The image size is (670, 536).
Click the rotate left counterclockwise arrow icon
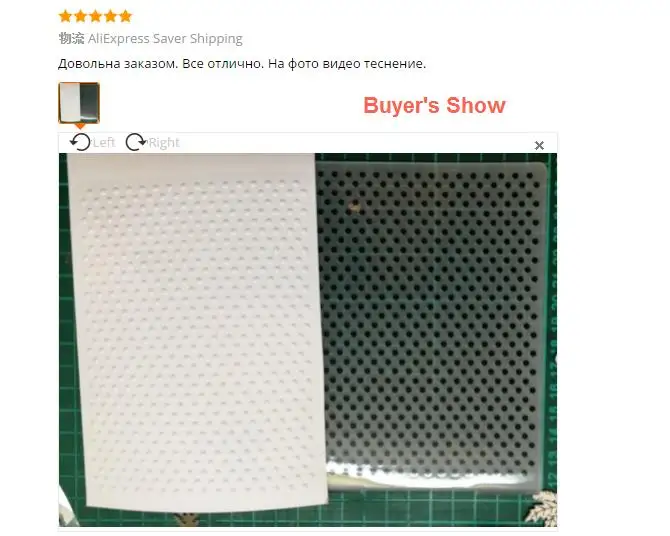(x=80, y=142)
